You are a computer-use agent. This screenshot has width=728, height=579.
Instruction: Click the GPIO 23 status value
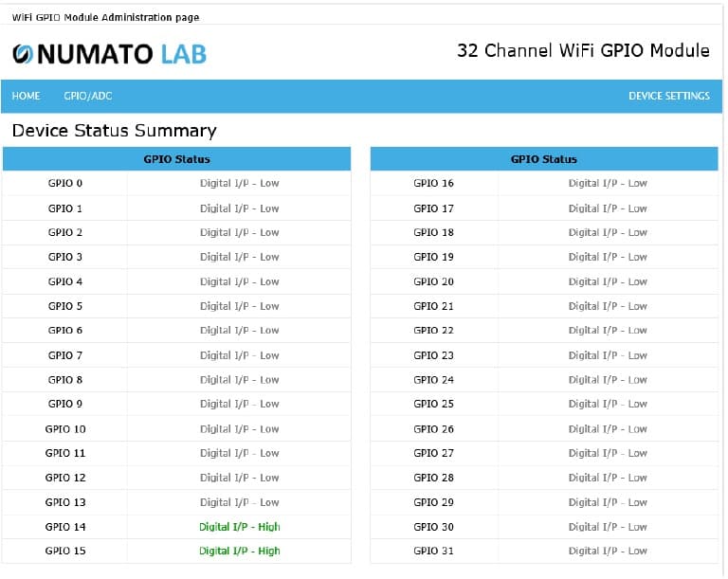(x=607, y=355)
